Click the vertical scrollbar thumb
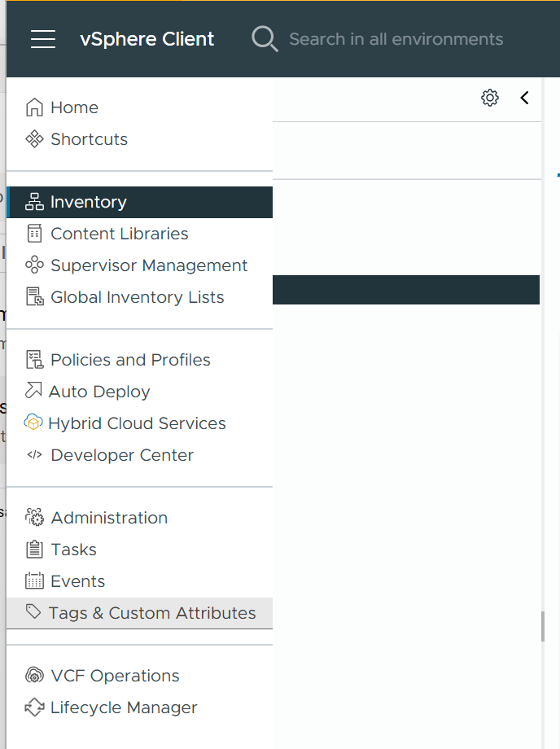560x749 pixels. 543,627
